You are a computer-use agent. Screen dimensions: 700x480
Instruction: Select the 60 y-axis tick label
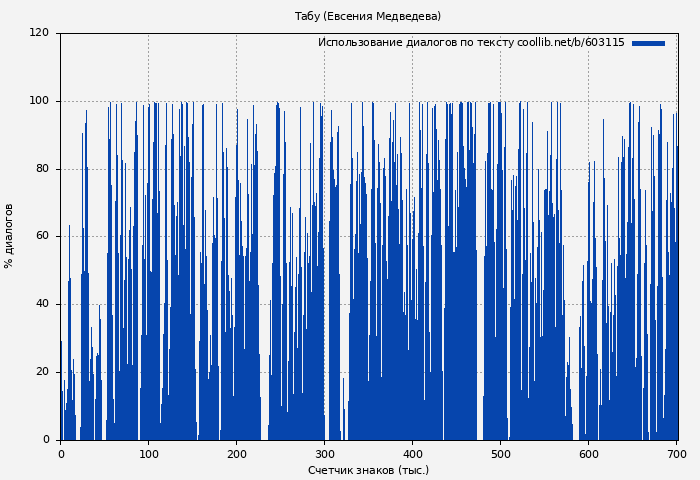42,237
